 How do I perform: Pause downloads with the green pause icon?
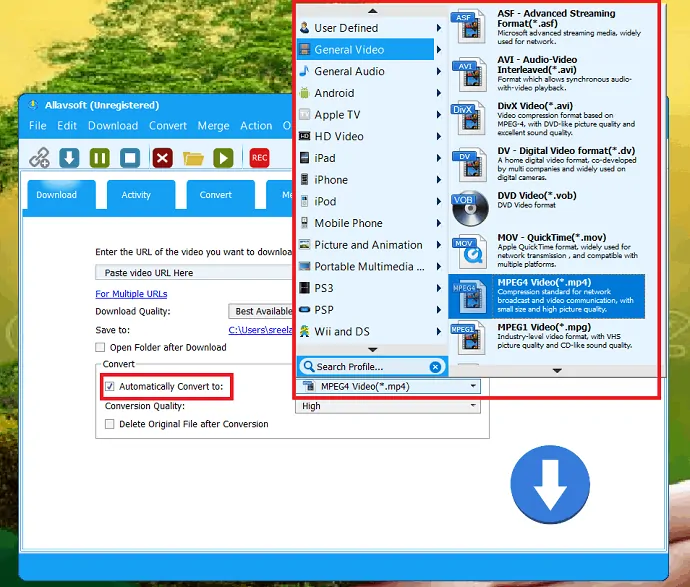coord(100,158)
